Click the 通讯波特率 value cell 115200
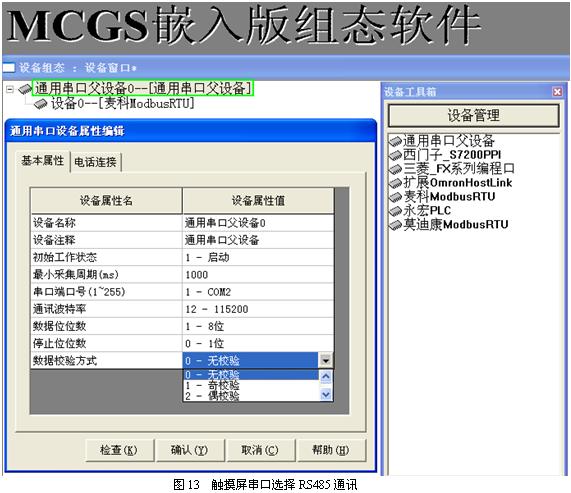 258,309
